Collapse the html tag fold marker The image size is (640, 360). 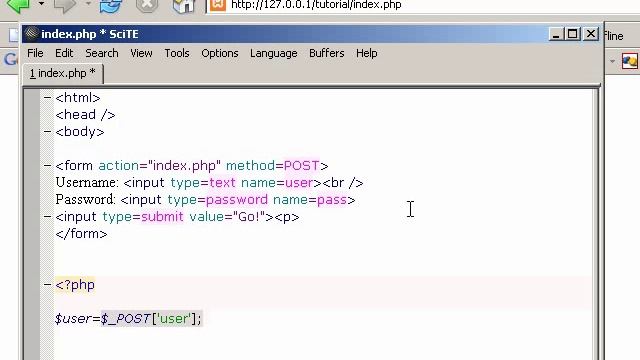47,98
